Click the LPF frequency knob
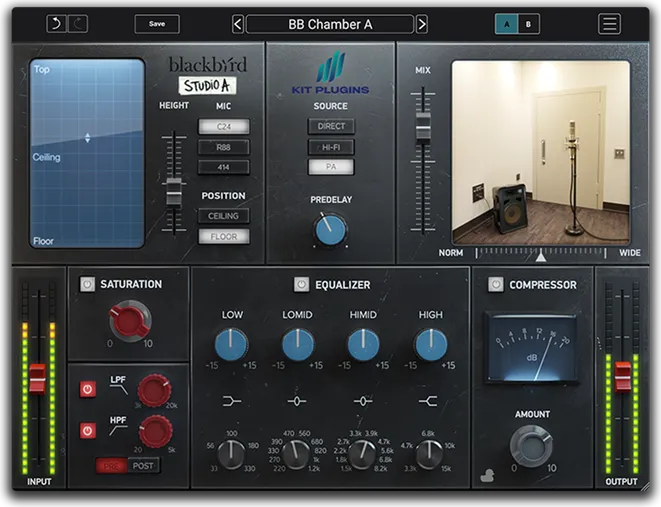The image size is (661, 507). [154, 390]
